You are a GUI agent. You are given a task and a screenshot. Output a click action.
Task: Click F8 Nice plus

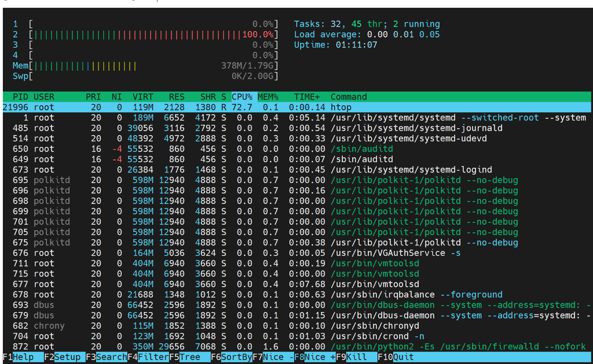320,357
